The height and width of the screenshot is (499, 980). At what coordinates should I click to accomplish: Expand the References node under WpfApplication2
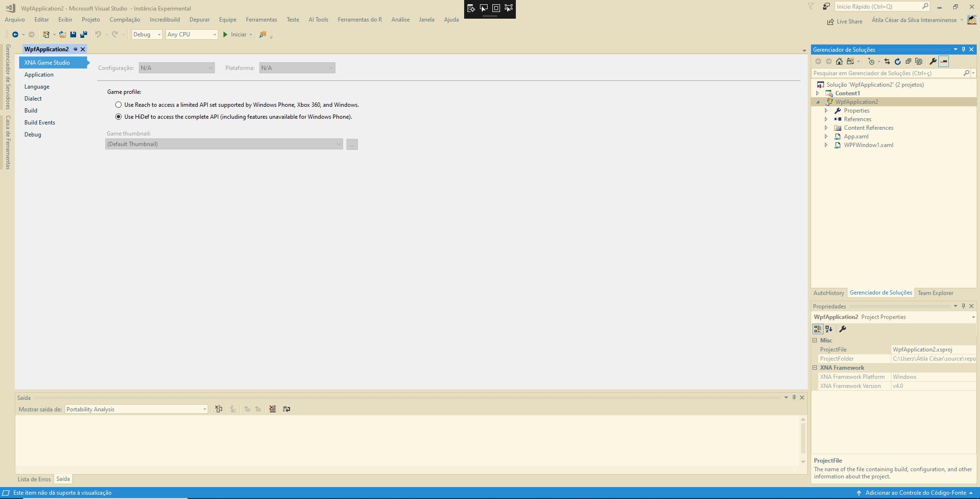pyautogui.click(x=826, y=119)
